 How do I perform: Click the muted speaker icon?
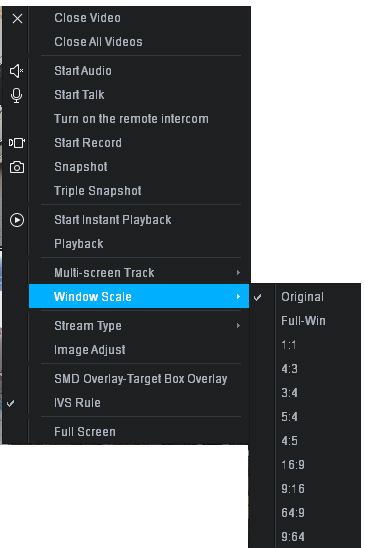(16, 71)
